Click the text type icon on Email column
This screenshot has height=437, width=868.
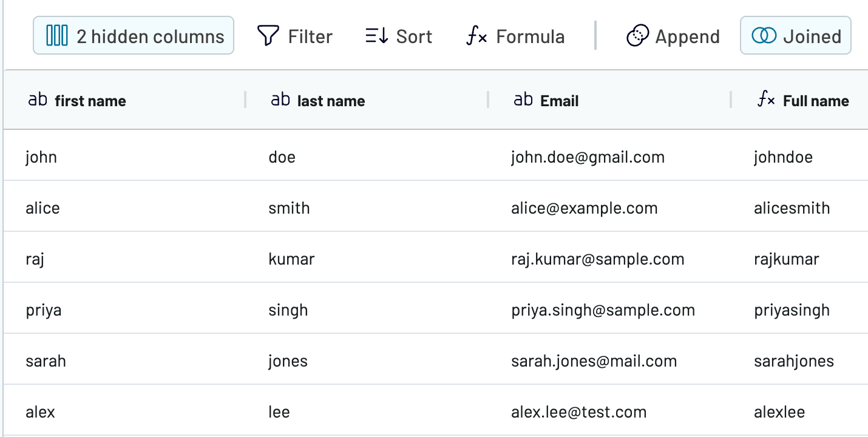[x=523, y=100]
